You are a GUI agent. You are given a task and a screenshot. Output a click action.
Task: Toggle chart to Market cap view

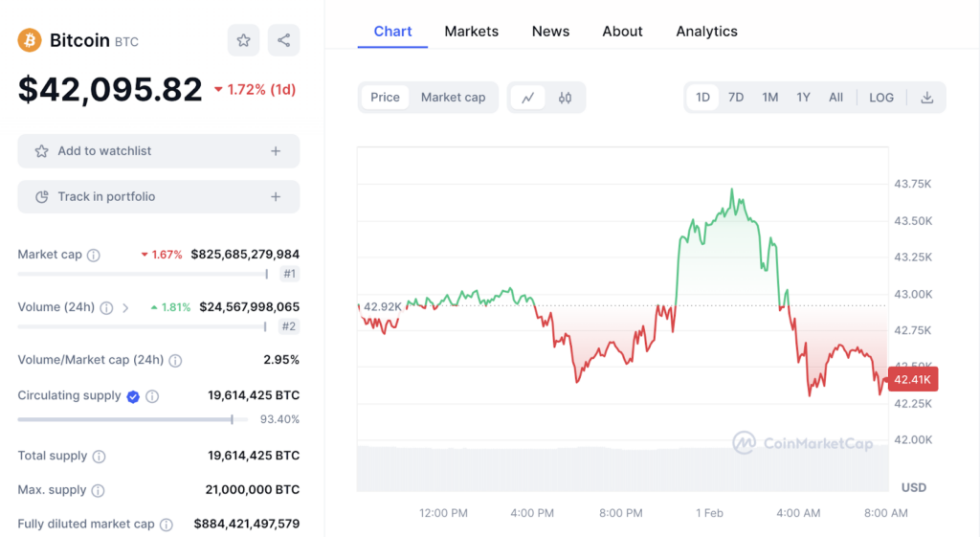tap(453, 98)
